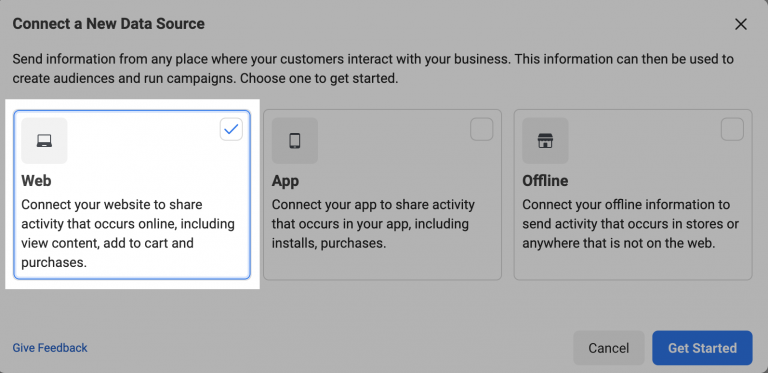Uncheck the Web data source checkbox
The image size is (768, 373).
[231, 130]
